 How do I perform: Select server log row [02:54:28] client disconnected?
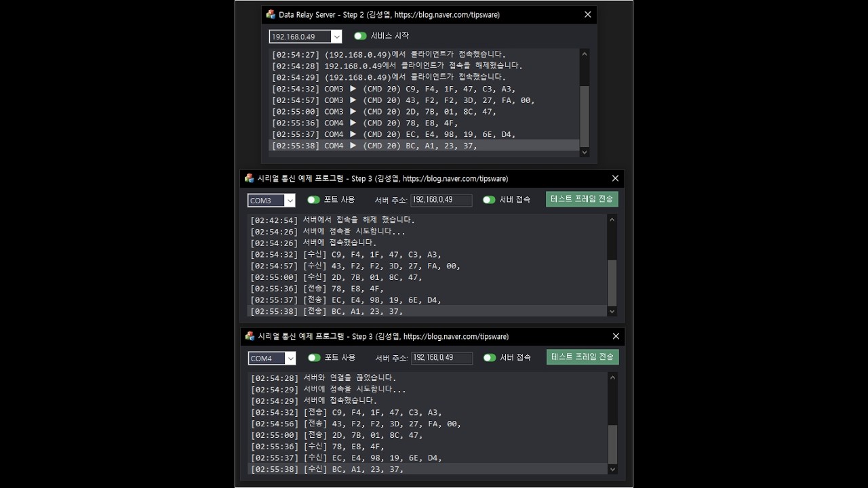[x=425, y=66]
